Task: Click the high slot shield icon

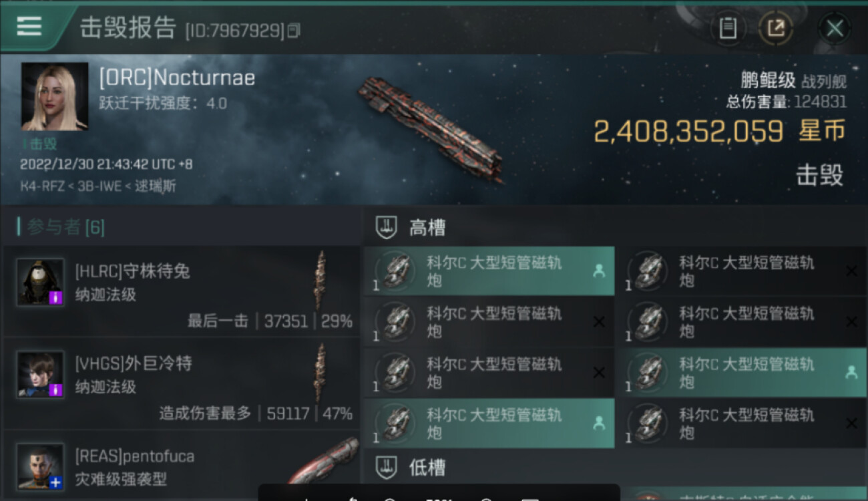Action: [x=387, y=228]
